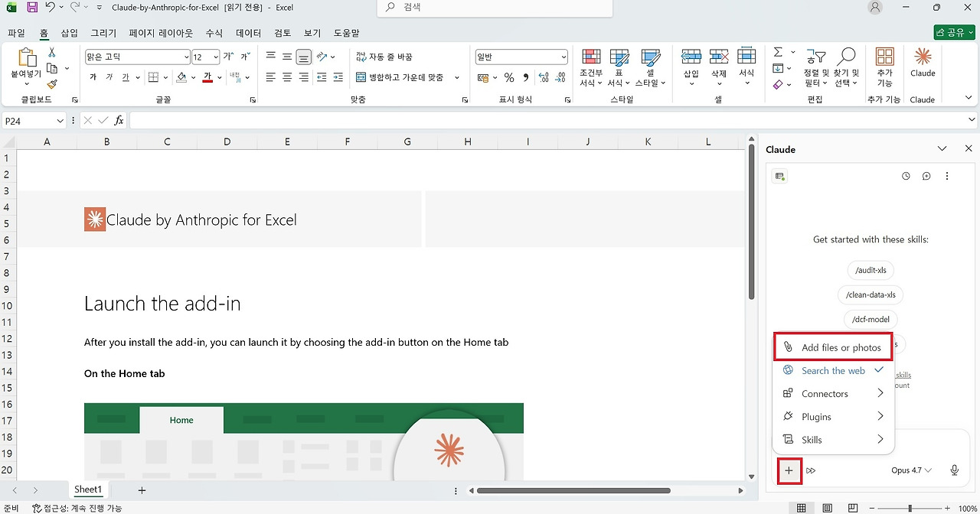The image size is (980, 514).
Task: Click the top align icon
Action: [x=270, y=57]
